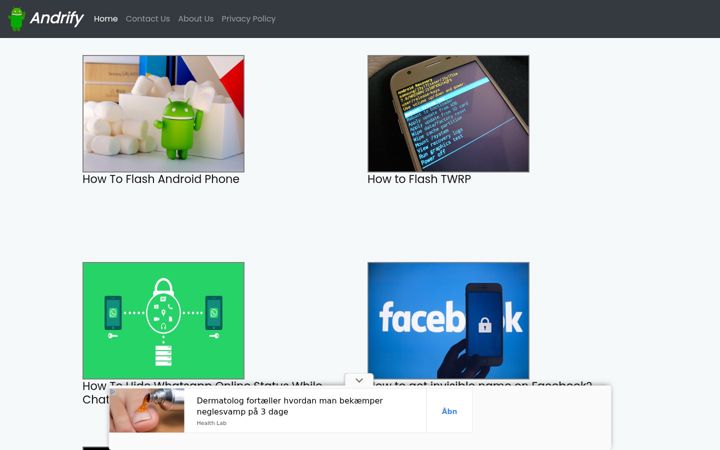Open the Facebook lock phone thumbnail

(x=448, y=321)
